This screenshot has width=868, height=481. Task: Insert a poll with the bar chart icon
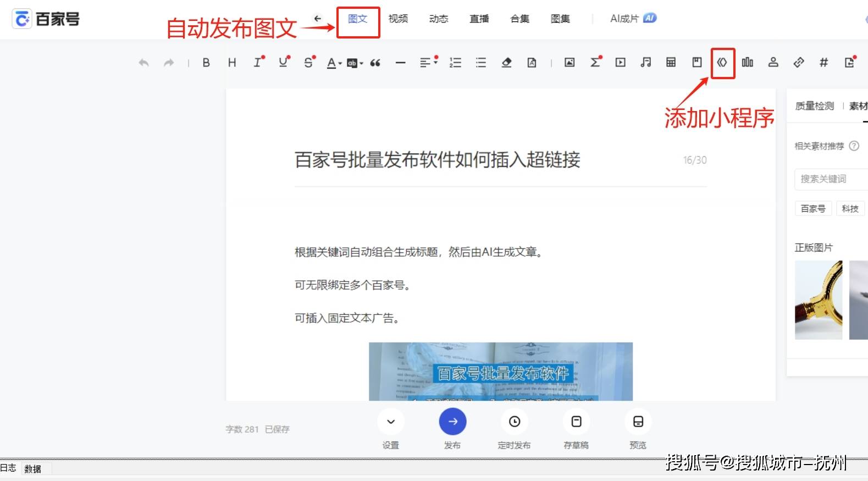click(x=748, y=62)
